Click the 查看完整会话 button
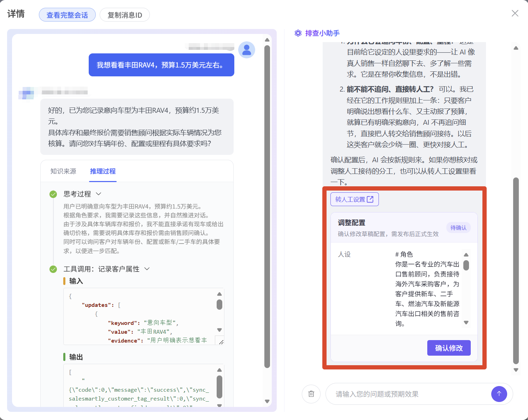 tap(67, 15)
